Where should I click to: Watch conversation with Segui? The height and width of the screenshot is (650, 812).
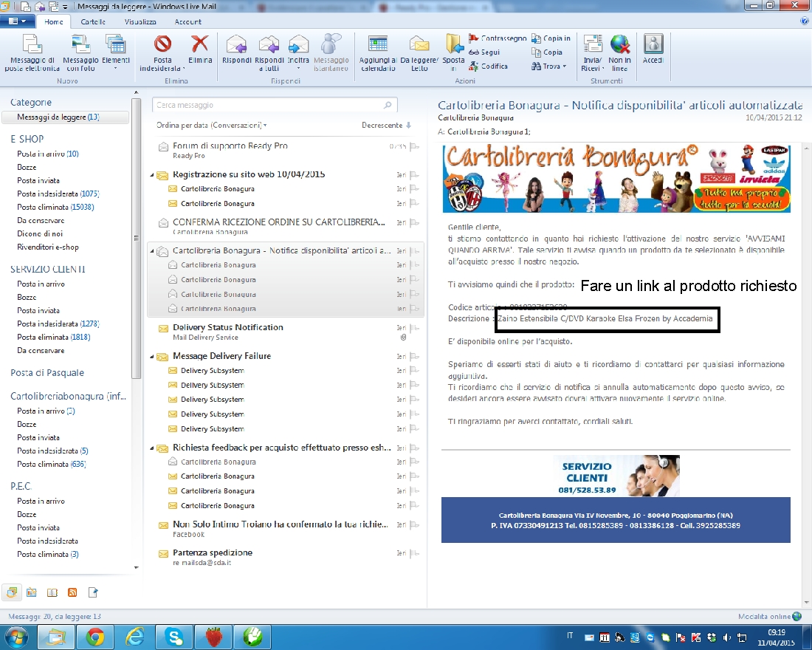pyautogui.click(x=484, y=52)
